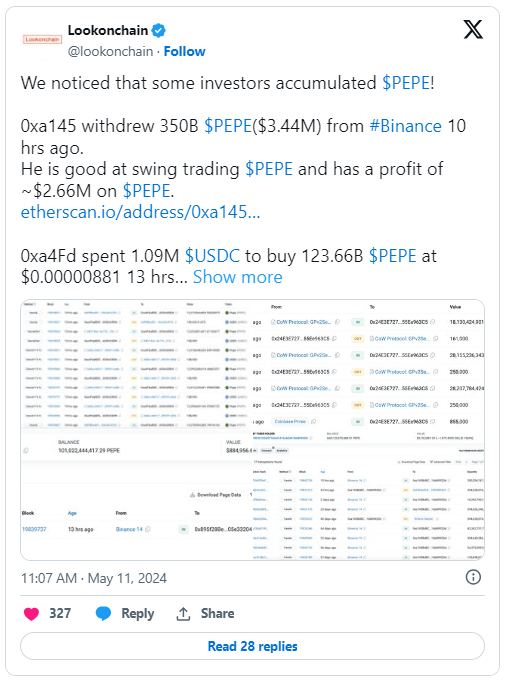The height and width of the screenshot is (686, 510).
Task: Click the share upload arrow icon
Action: point(183,614)
